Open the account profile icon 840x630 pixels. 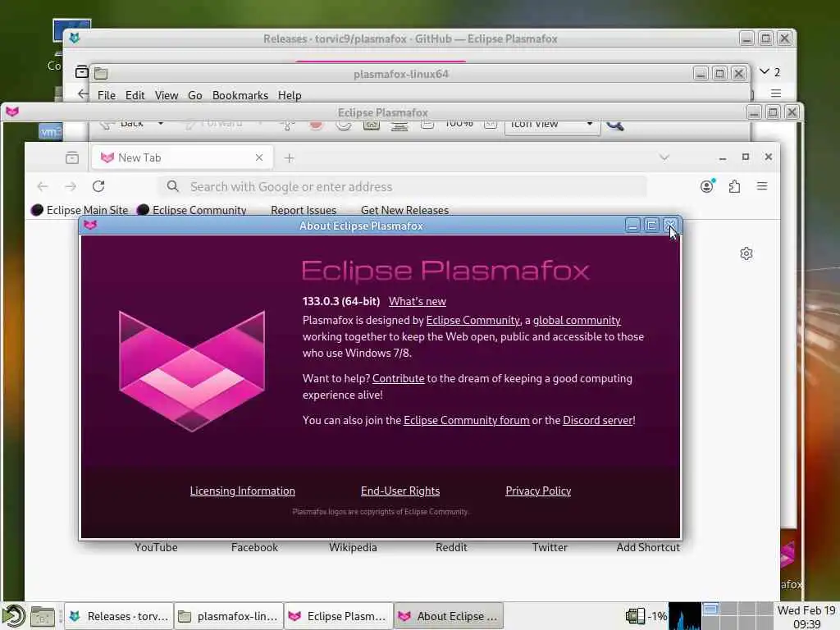707,186
